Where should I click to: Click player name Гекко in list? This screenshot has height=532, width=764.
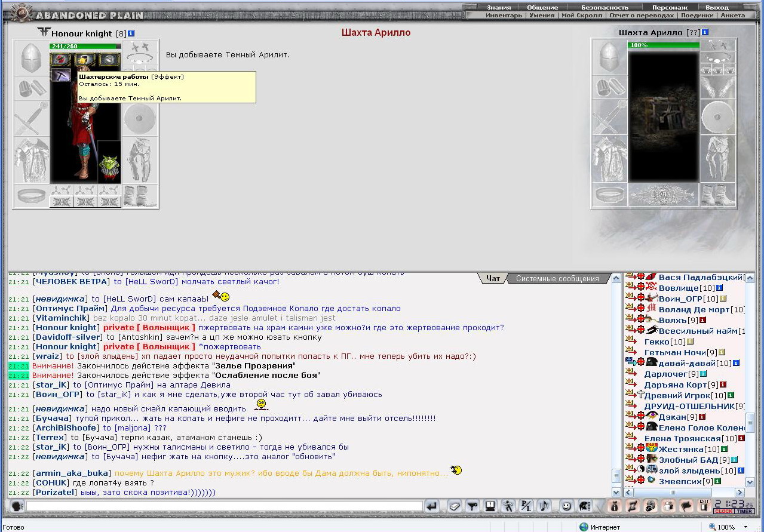click(x=656, y=342)
